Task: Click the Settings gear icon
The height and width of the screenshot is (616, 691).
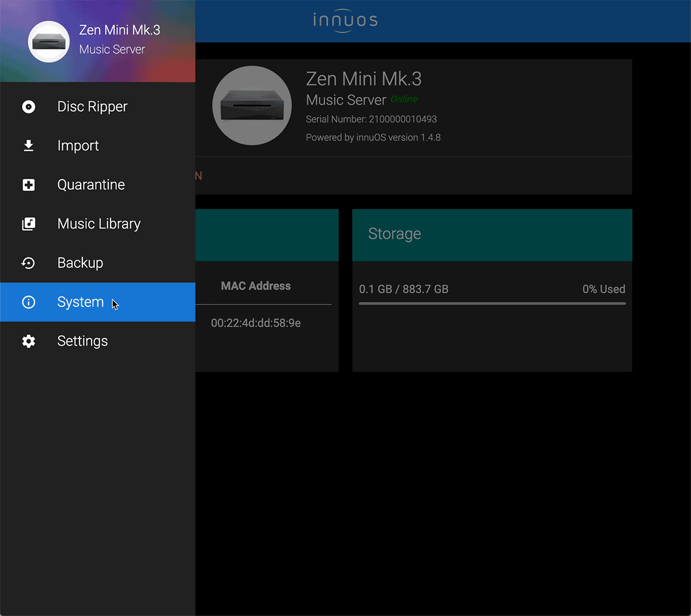Action: pyautogui.click(x=28, y=341)
